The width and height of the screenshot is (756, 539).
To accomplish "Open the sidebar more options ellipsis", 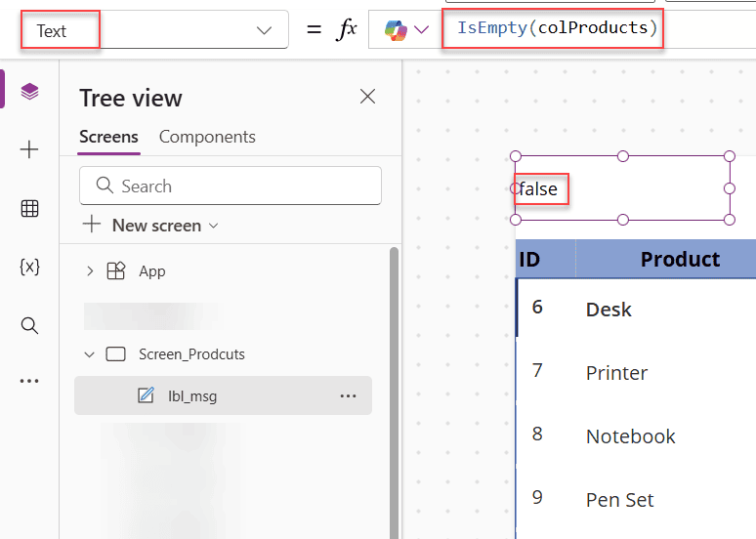I will [x=29, y=381].
